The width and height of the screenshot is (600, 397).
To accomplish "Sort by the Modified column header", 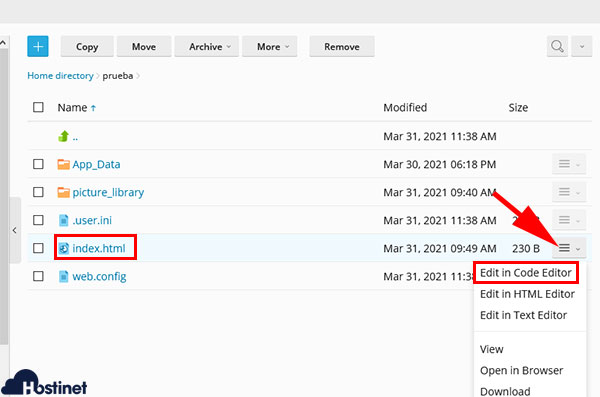I will pyautogui.click(x=405, y=108).
